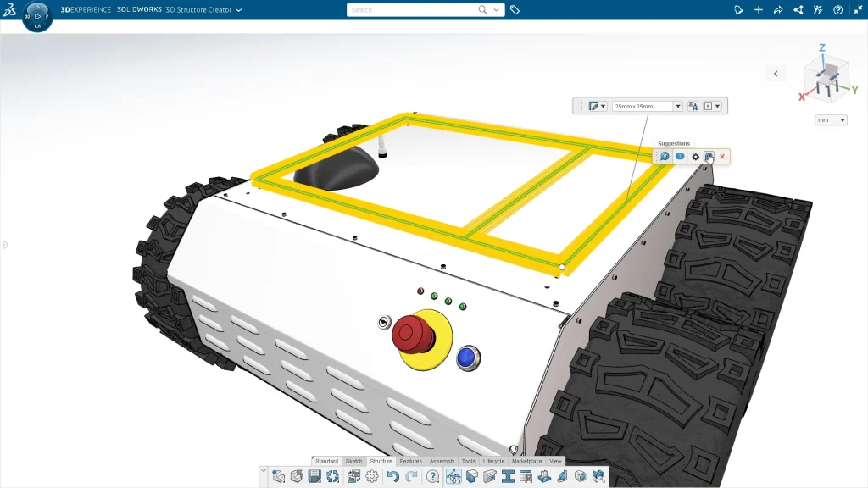868x488 pixels.
Task: Open the Assembly tab
Action: tap(442, 462)
